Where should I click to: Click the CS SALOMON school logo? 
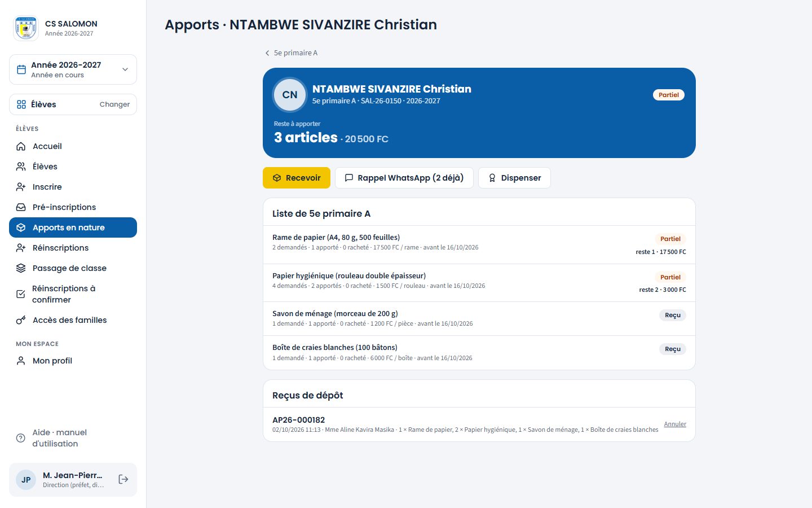pyautogui.click(x=25, y=28)
